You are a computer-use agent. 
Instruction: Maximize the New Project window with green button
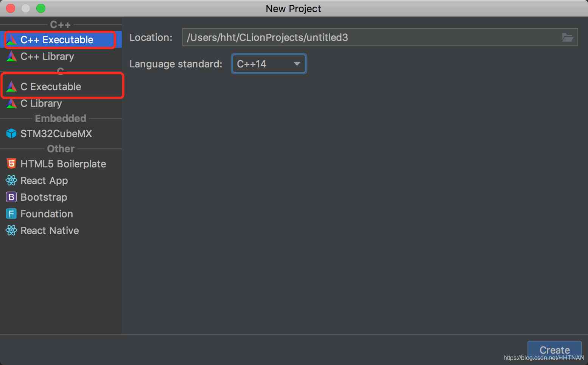tap(41, 8)
